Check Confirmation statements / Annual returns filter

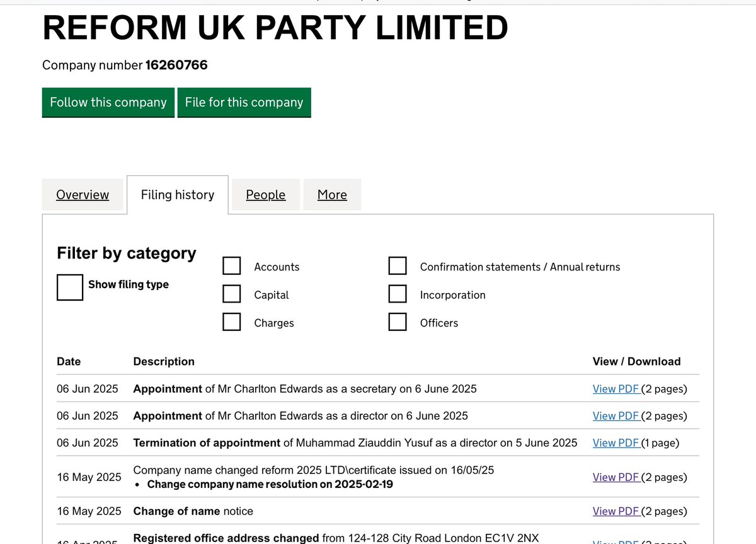click(398, 266)
